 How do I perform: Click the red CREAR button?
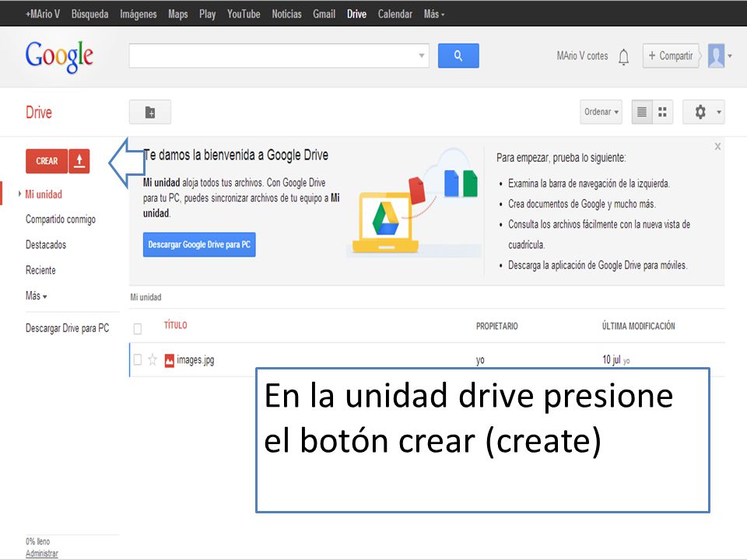click(47, 161)
